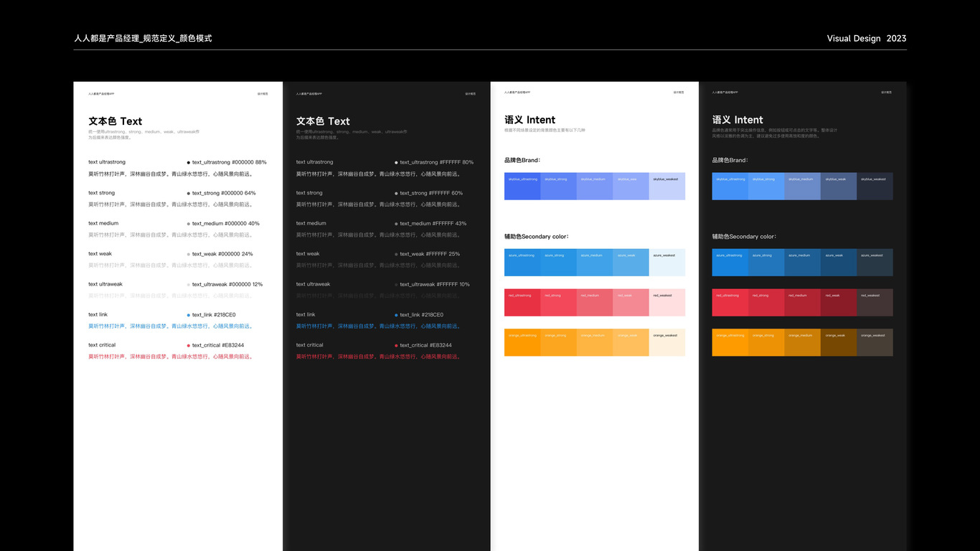This screenshot has width=980, height=551.
Task: Select red_ultrastrong swatch in light Intent panel
Action: pyautogui.click(x=522, y=302)
